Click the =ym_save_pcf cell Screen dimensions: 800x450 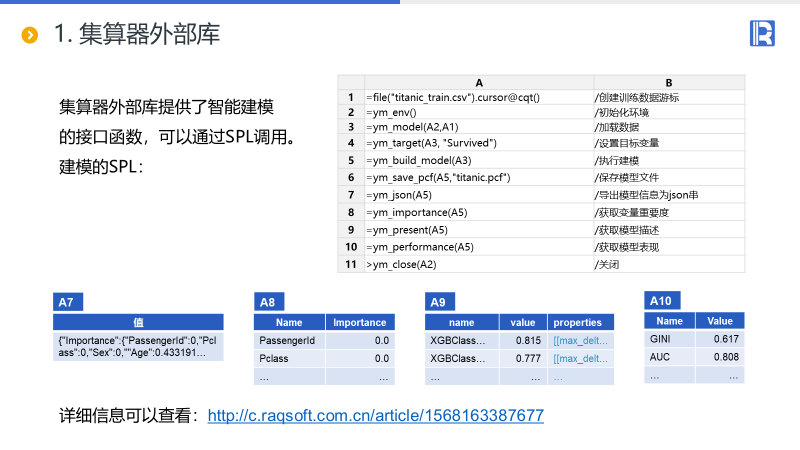pos(479,178)
